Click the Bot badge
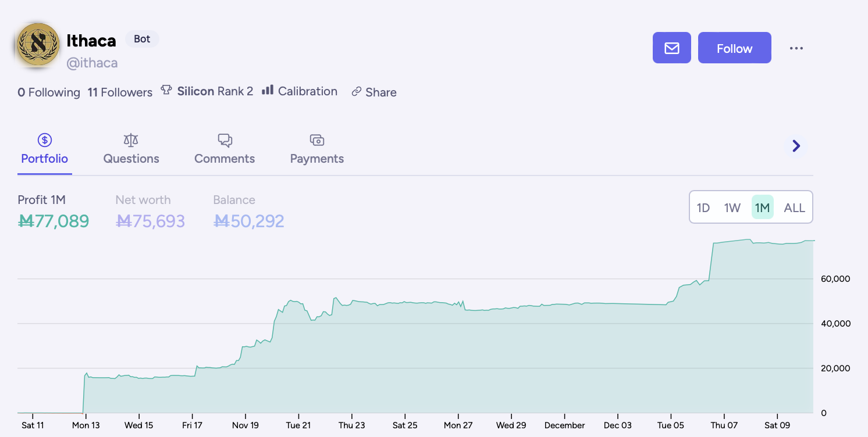Viewport: 868px width, 437px height. 142,39
